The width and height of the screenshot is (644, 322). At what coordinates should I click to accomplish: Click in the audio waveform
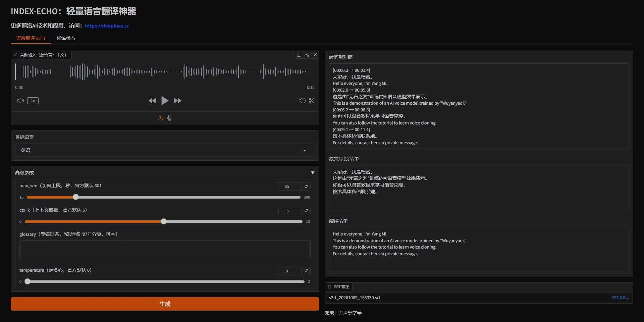(165, 71)
